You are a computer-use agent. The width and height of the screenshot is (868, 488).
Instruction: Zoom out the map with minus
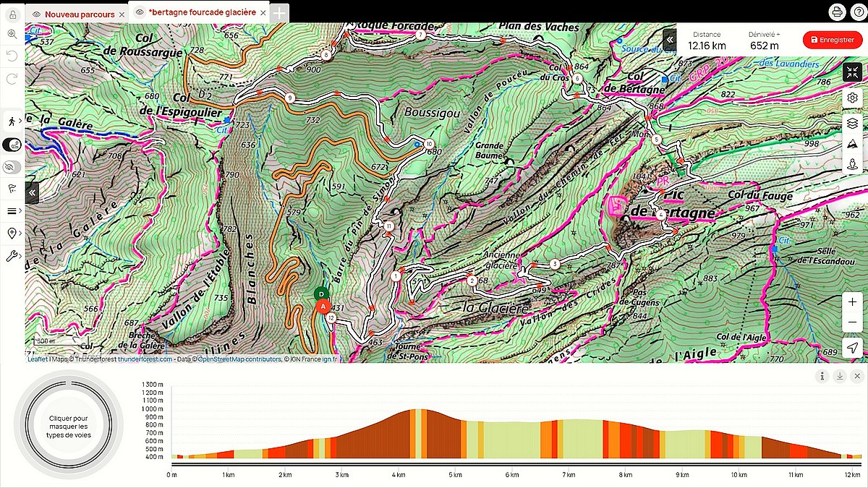(852, 321)
